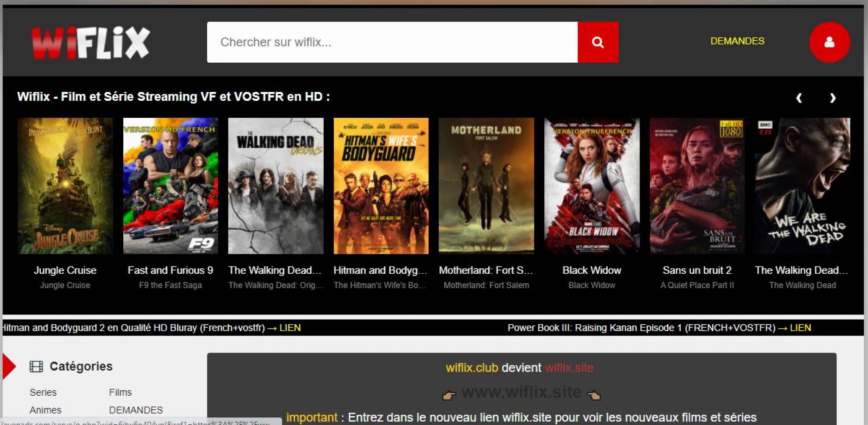Click The Hitman's Wife's Bo... subtitle
868x425 pixels.
point(380,286)
